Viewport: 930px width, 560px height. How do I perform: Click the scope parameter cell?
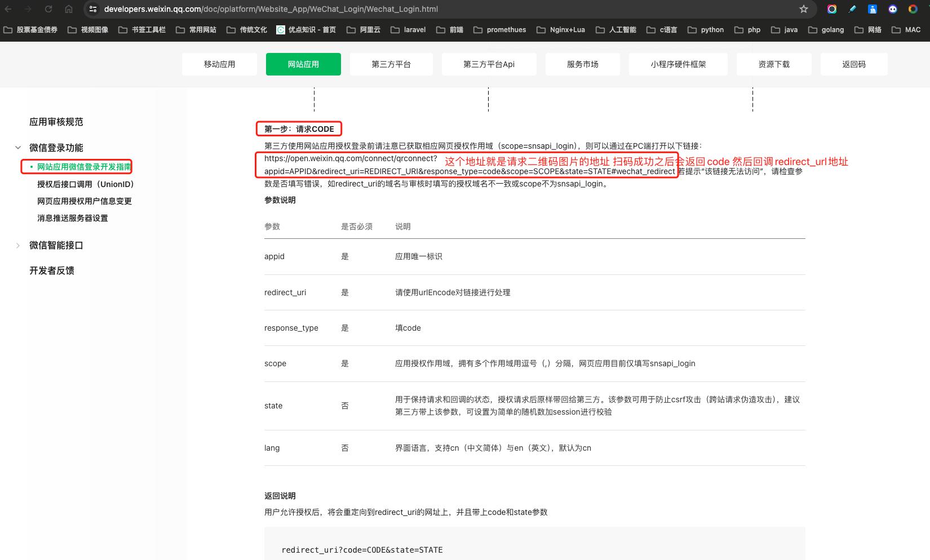[275, 363]
